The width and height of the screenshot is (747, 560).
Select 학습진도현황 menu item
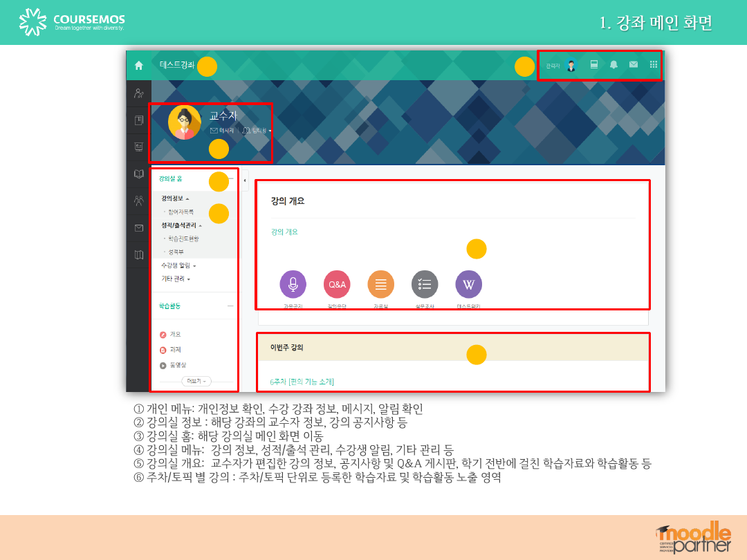pos(183,239)
